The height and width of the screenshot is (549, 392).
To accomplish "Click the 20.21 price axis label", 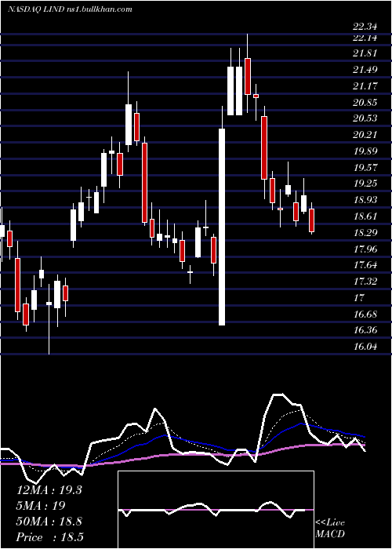I will [x=365, y=135].
